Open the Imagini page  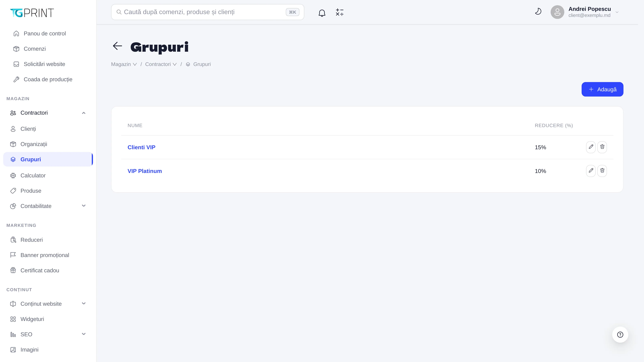48,350
